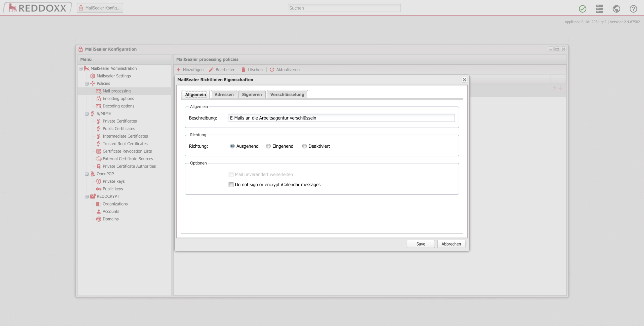Select Certificate Revocation Lists tree item

(127, 151)
